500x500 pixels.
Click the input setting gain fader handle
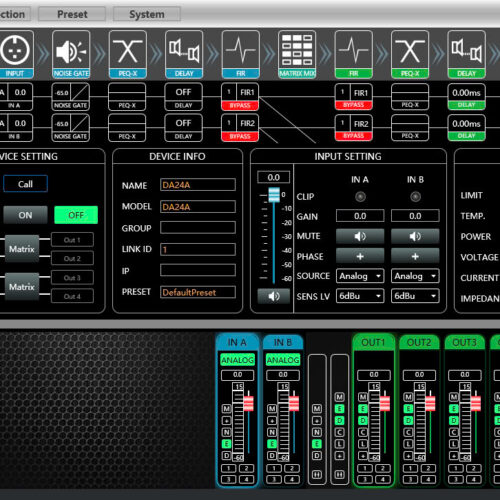coord(274,195)
